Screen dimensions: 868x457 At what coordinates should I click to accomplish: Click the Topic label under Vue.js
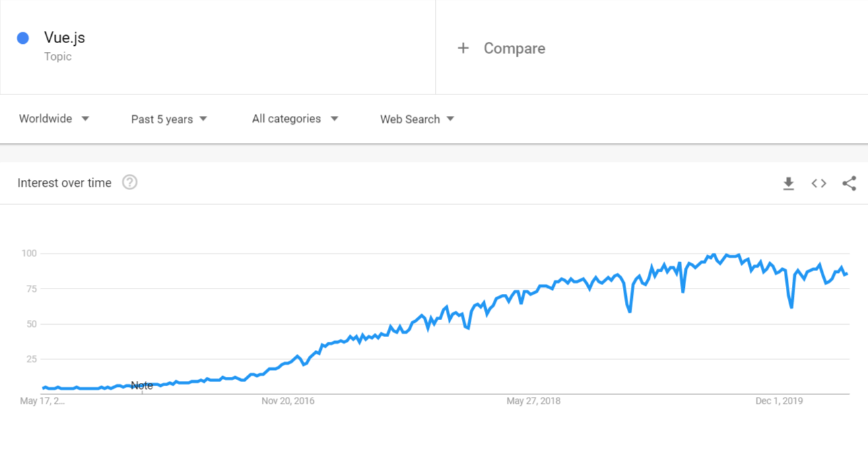(x=58, y=57)
